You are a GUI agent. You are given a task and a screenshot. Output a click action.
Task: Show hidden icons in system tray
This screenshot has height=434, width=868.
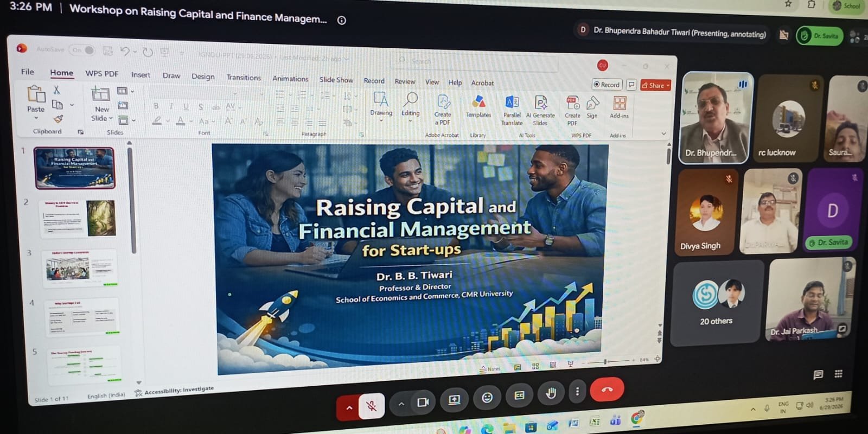pos(753,410)
